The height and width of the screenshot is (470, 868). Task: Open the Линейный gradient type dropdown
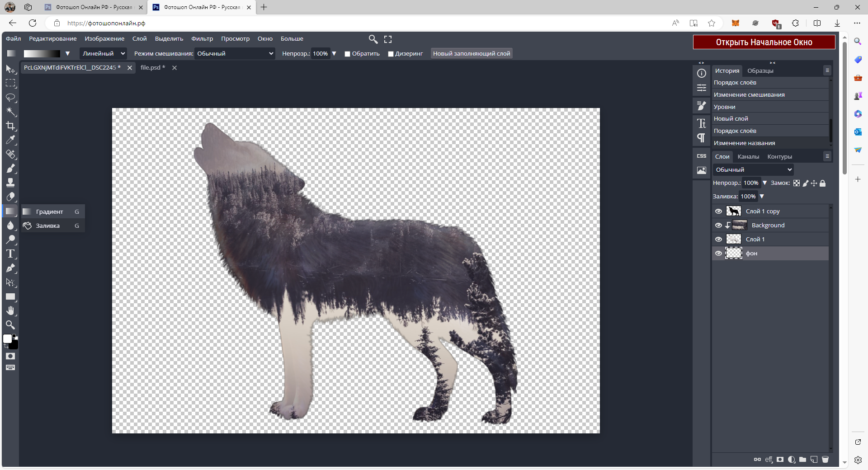tap(103, 54)
